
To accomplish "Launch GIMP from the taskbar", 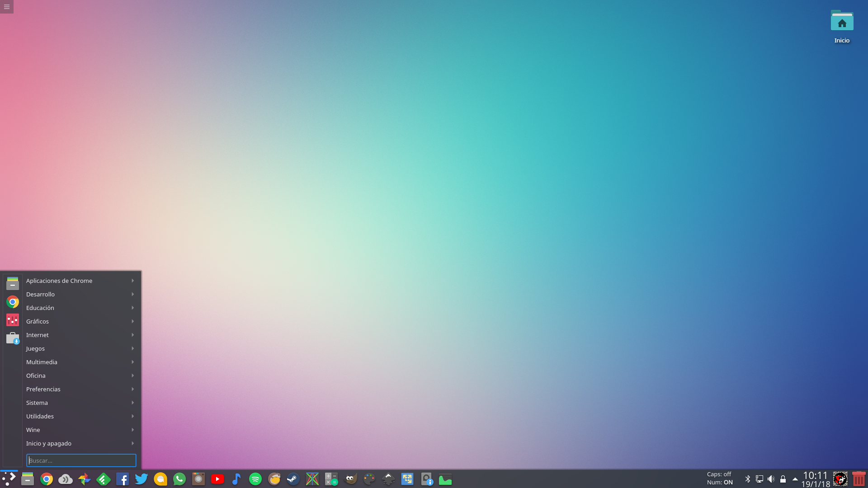I will pyautogui.click(x=350, y=479).
